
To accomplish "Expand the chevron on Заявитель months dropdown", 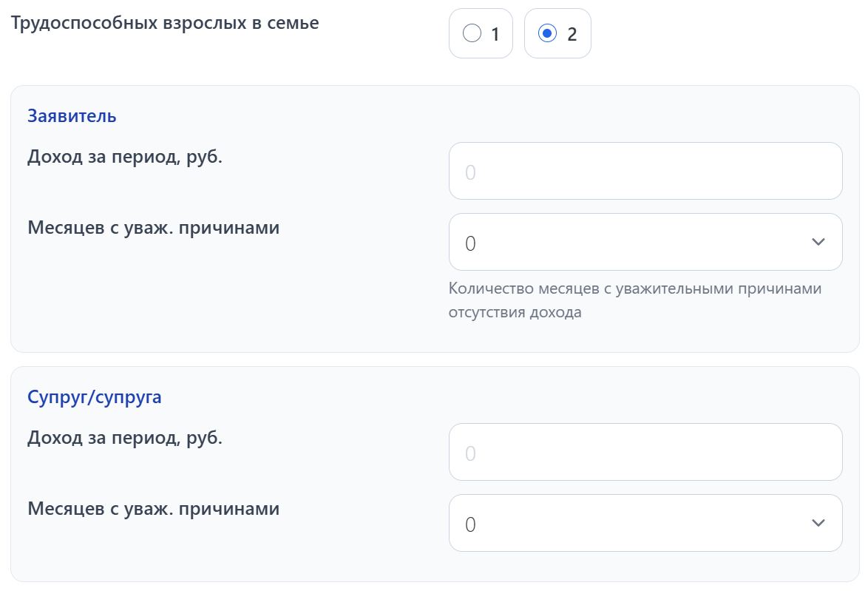I will [x=818, y=241].
